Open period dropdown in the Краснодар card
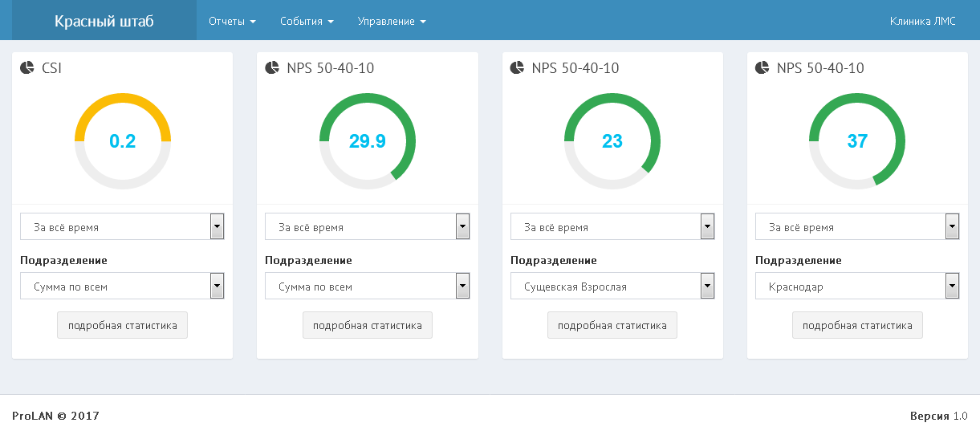Image resolution: width=980 pixels, height=435 pixels. [x=857, y=227]
